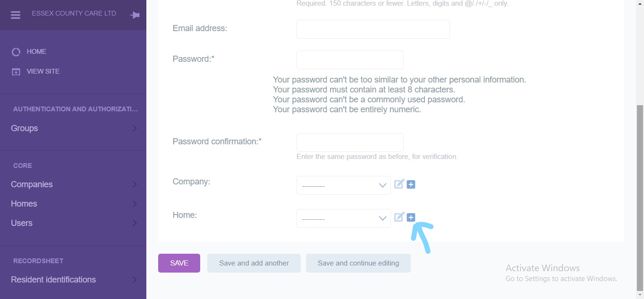The height and width of the screenshot is (299, 644).
Task: Click the View Site icon
Action: (16, 72)
